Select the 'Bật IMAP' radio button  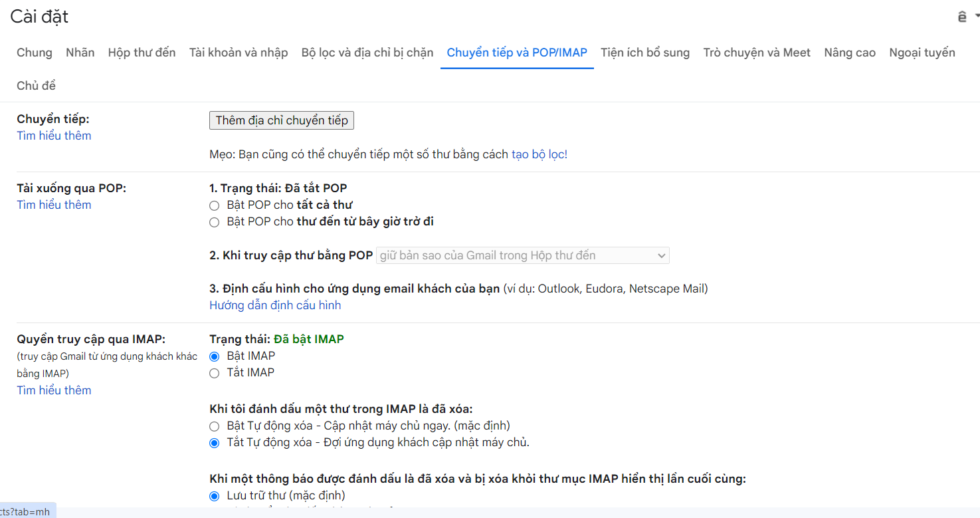click(214, 356)
